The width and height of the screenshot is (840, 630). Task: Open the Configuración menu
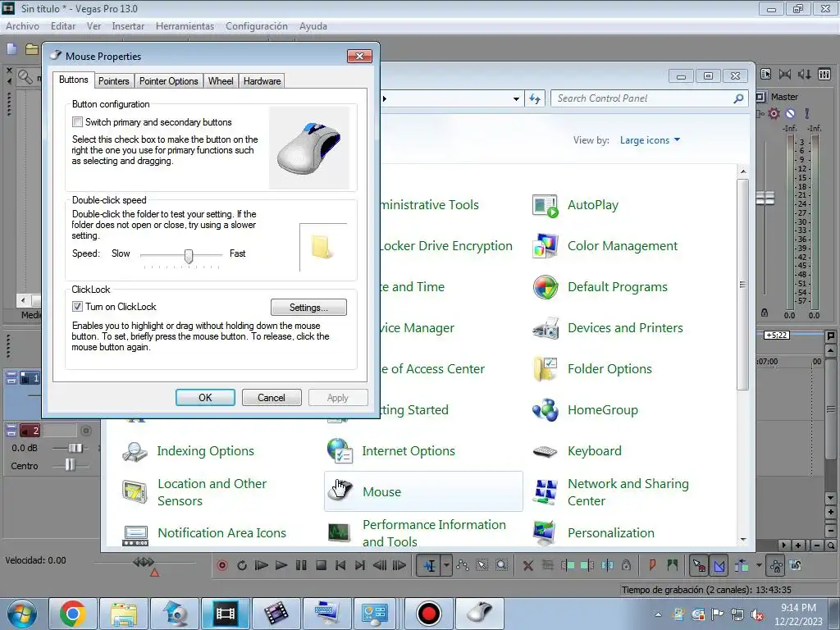pos(257,26)
